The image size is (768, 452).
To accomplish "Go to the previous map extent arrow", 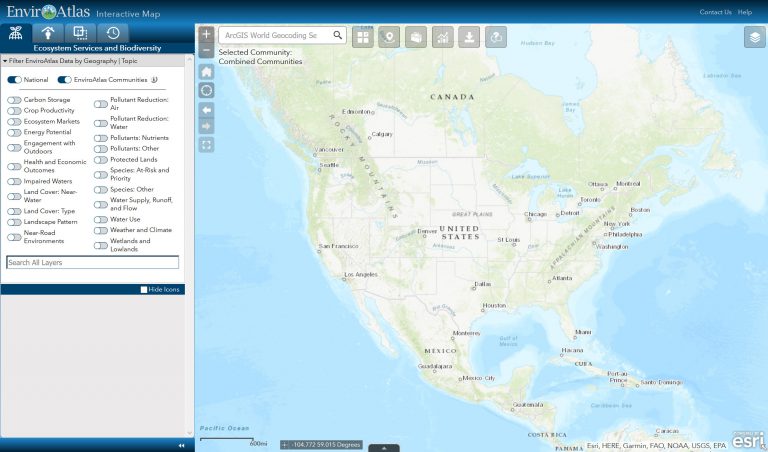I will [x=206, y=109].
